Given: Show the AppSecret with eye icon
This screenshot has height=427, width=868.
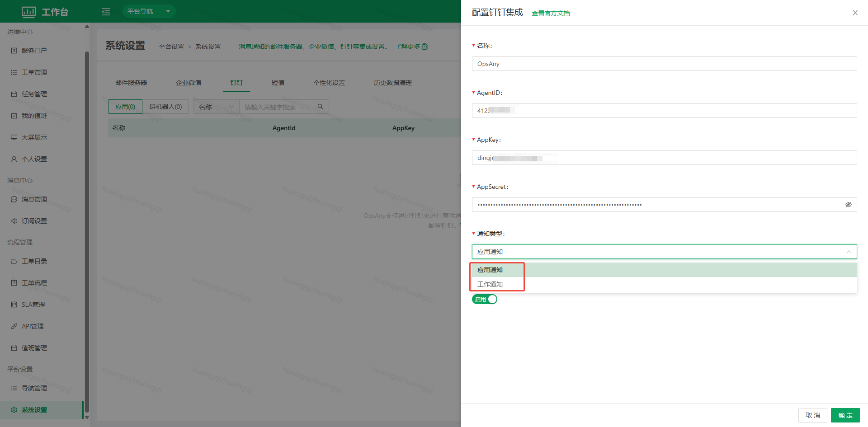Looking at the screenshot, I should click(848, 205).
